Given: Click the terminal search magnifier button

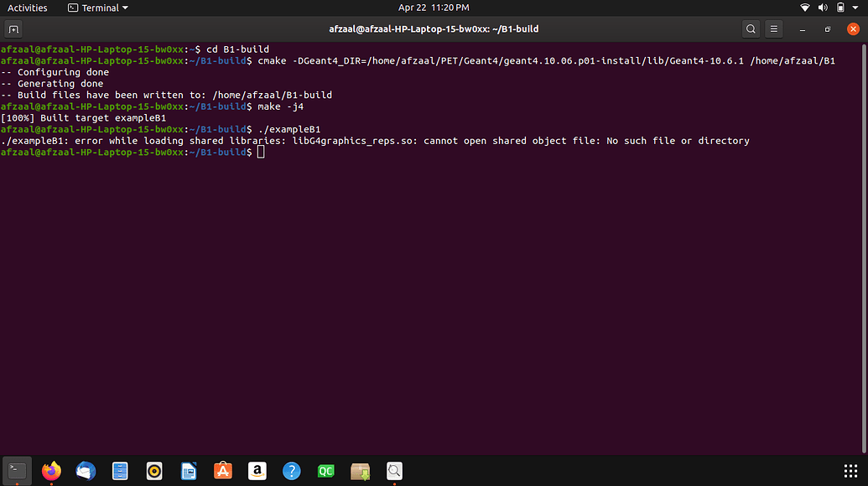Looking at the screenshot, I should pos(751,29).
